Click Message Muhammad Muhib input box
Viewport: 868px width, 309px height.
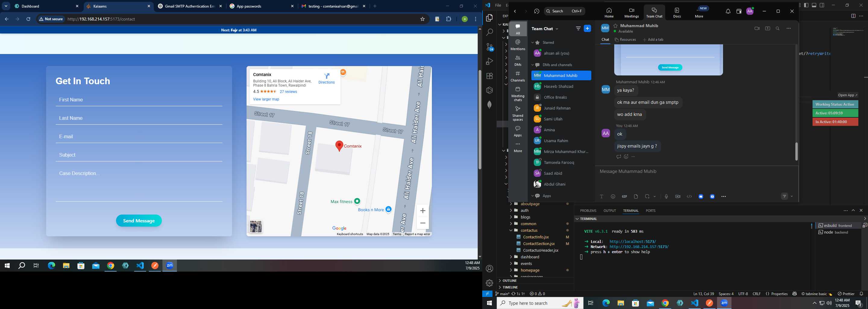[x=697, y=172]
